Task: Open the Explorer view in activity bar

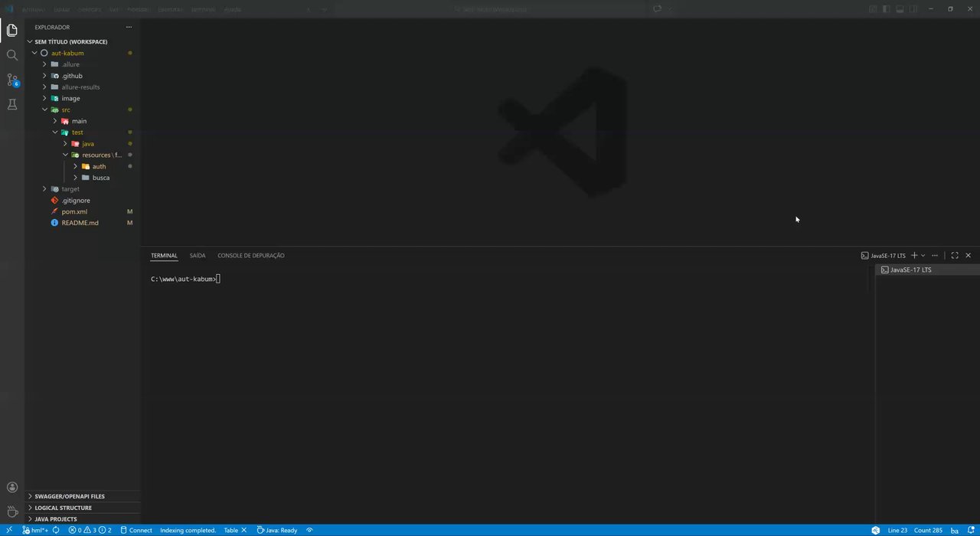Action: (x=11, y=31)
